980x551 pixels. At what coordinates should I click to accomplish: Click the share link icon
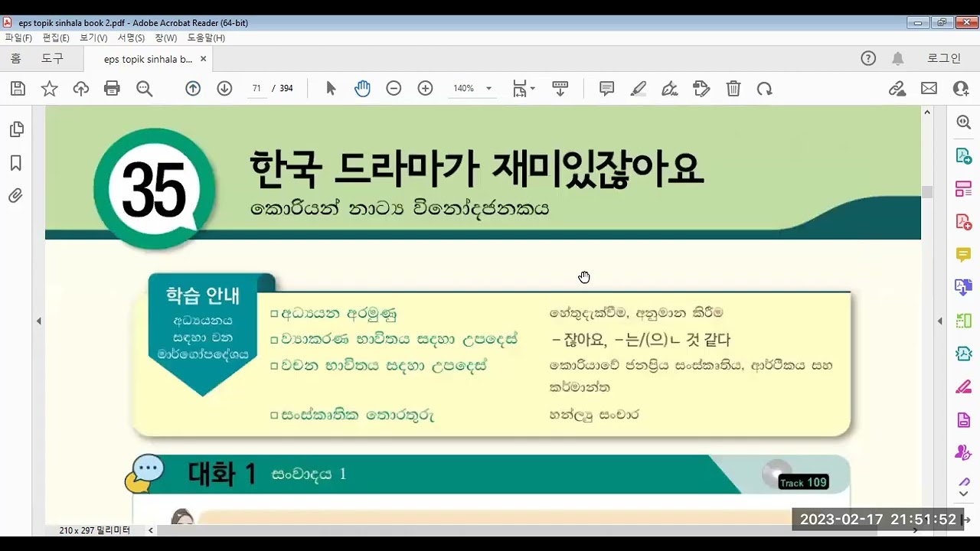(897, 89)
